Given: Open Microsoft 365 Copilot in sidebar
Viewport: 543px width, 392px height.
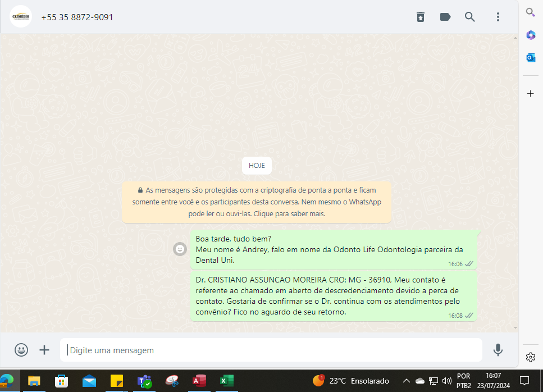Looking at the screenshot, I should tap(531, 35).
